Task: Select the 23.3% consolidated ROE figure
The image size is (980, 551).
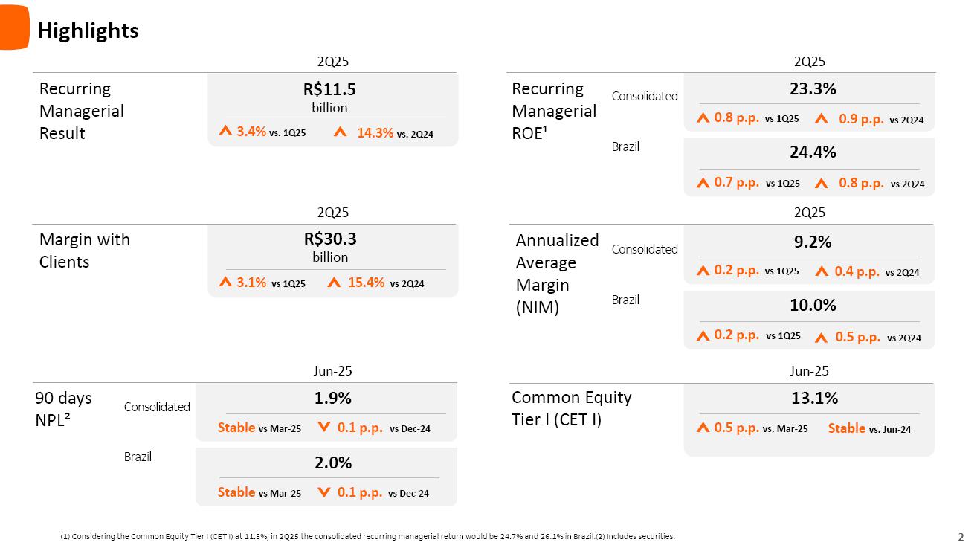Action: 813,88
